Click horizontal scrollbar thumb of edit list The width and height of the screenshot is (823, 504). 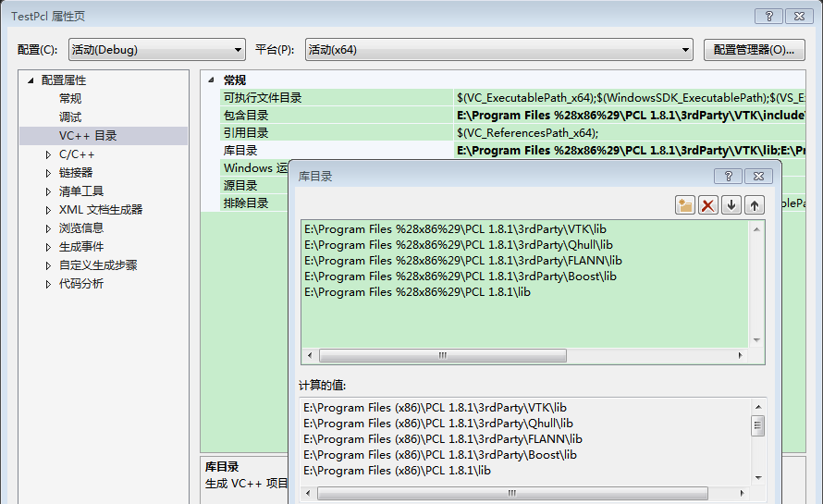coord(443,355)
